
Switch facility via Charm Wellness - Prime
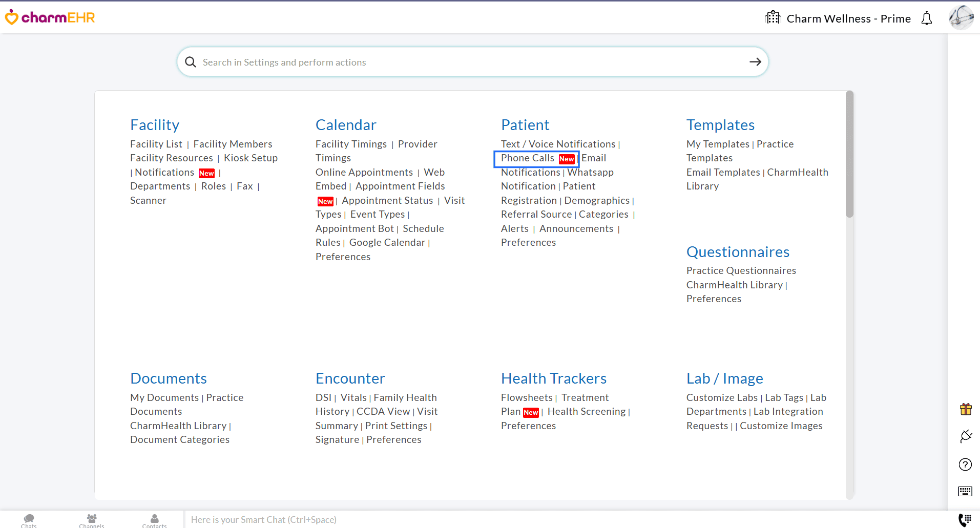(848, 18)
